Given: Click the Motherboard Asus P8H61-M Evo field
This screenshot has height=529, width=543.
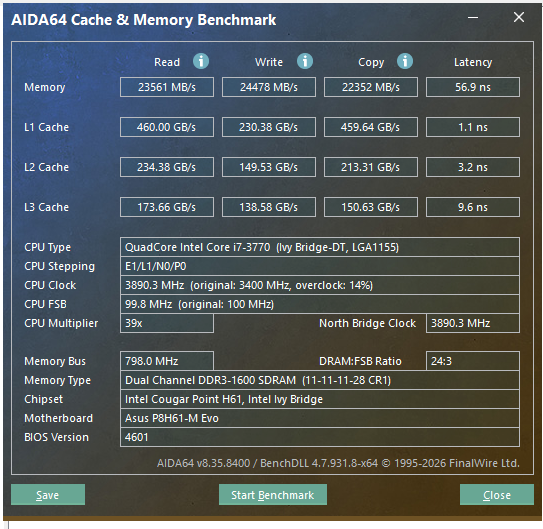Looking at the screenshot, I should point(320,418).
